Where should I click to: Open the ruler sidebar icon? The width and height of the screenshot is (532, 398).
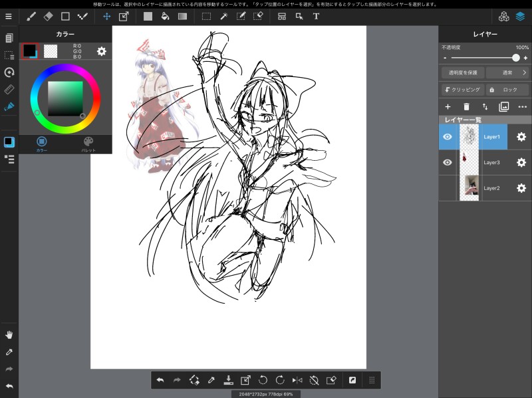tap(9, 90)
